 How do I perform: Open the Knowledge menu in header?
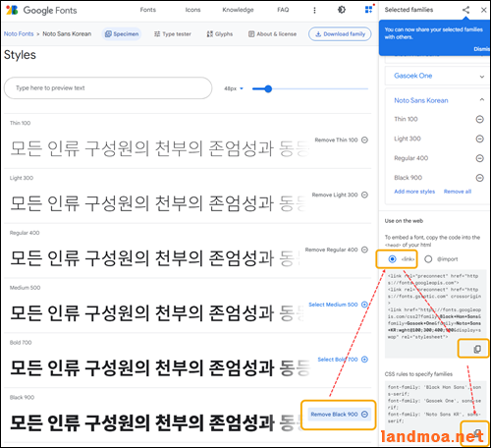tap(238, 10)
